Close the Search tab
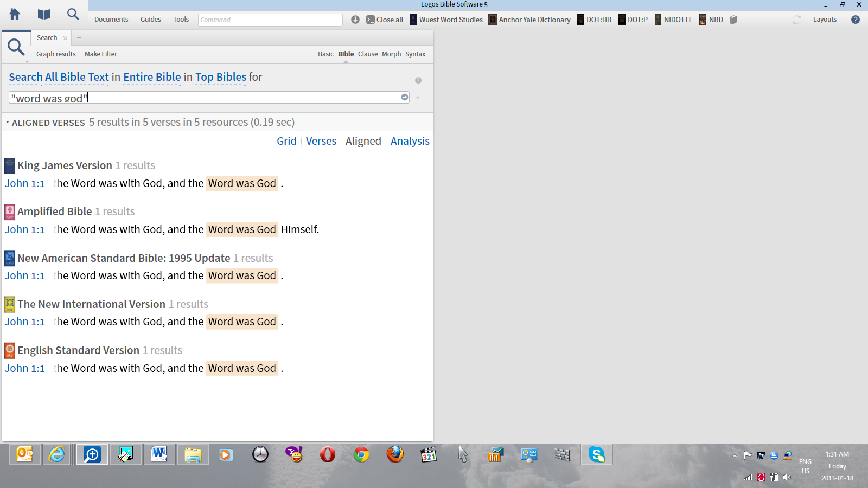 pos(65,38)
